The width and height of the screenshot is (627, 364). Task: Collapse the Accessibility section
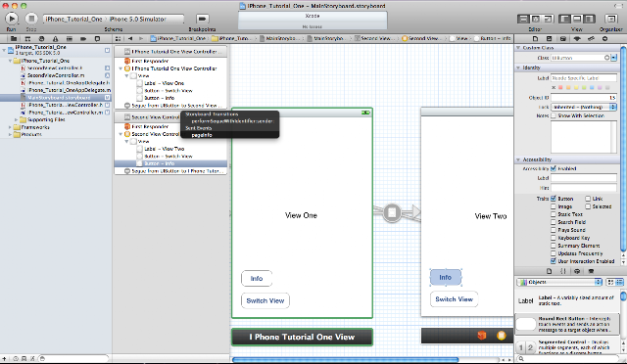(518, 159)
